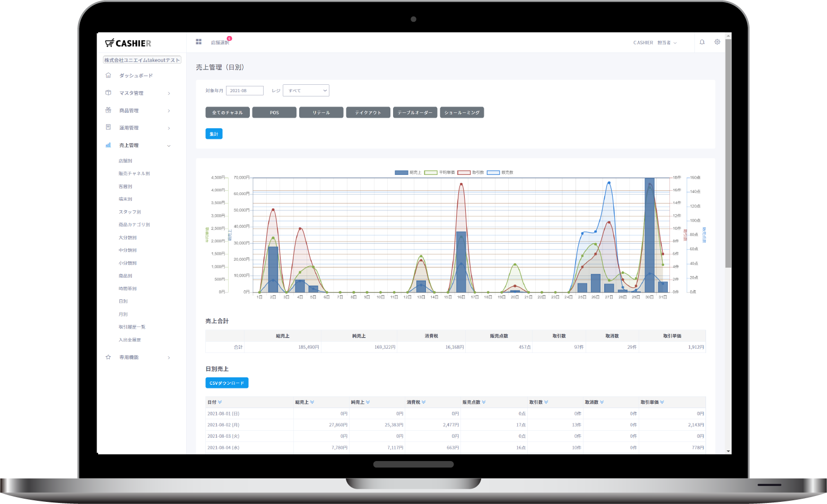827x504 pixels.
Task: Click the blue 集計 button
Action: tap(214, 134)
